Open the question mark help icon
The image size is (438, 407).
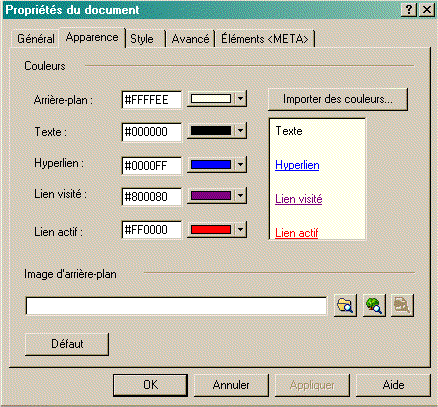(409, 10)
